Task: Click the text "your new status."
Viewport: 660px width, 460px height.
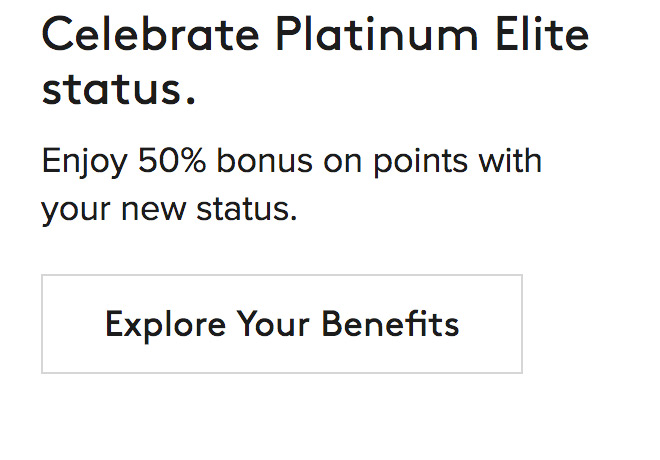Action: pos(169,211)
